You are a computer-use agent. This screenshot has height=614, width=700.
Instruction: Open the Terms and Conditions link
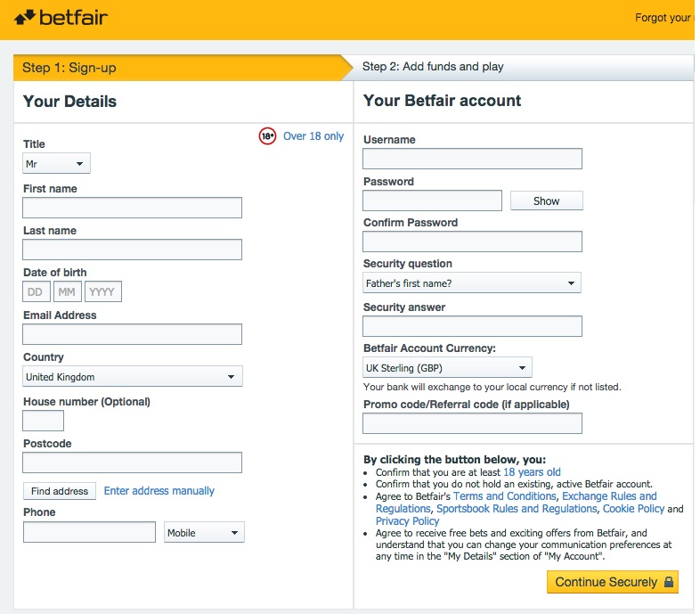(x=504, y=496)
